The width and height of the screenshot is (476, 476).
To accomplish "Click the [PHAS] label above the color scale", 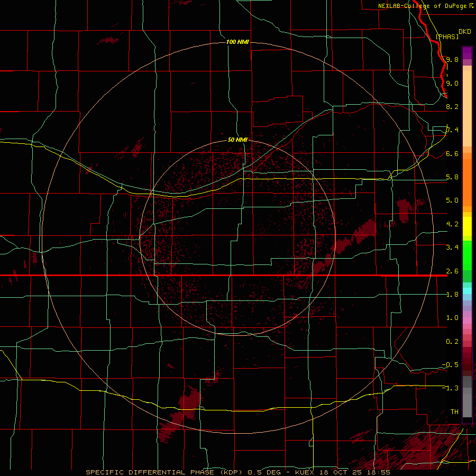I will pyautogui.click(x=447, y=36).
